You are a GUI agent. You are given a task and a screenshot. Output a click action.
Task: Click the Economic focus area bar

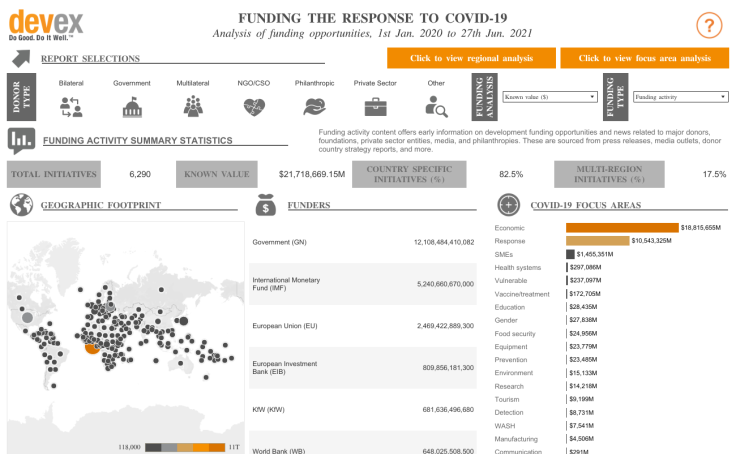pos(622,228)
